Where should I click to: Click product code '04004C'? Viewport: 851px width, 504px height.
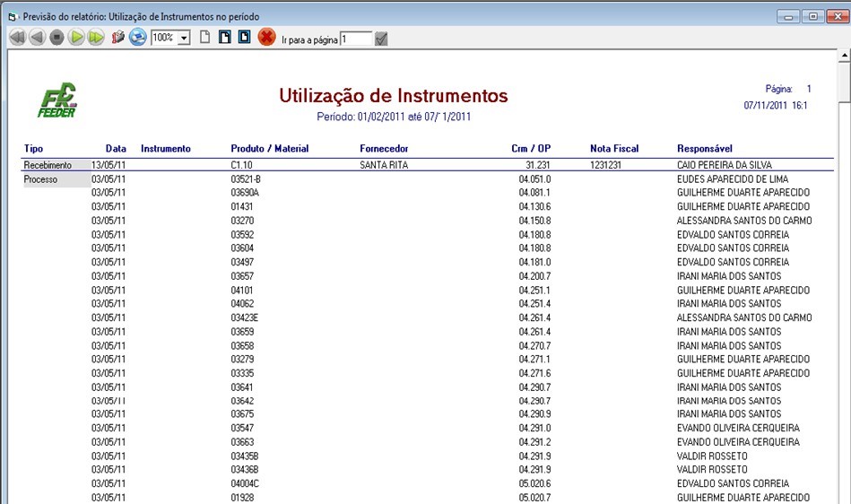[x=245, y=484]
